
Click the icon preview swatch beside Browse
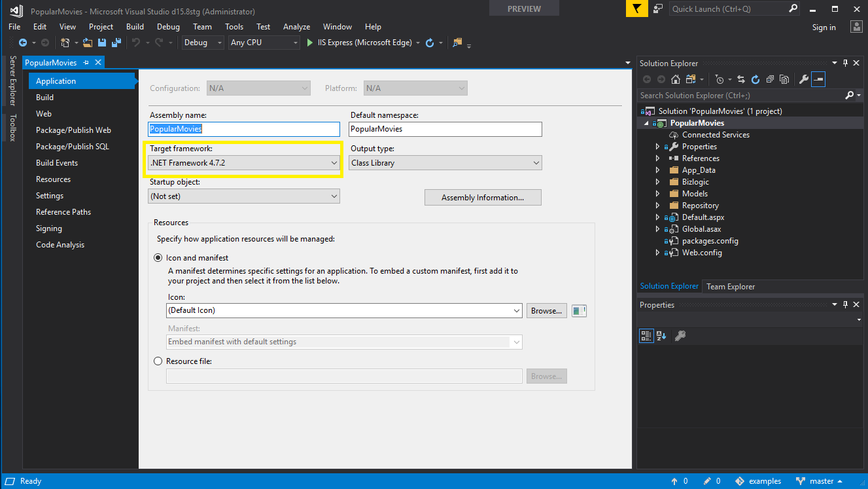tap(579, 311)
